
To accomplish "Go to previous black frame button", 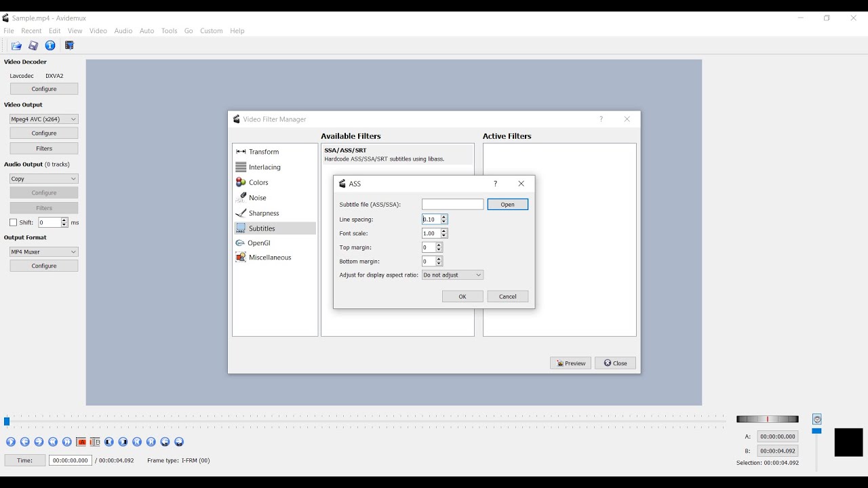I will [x=109, y=442].
